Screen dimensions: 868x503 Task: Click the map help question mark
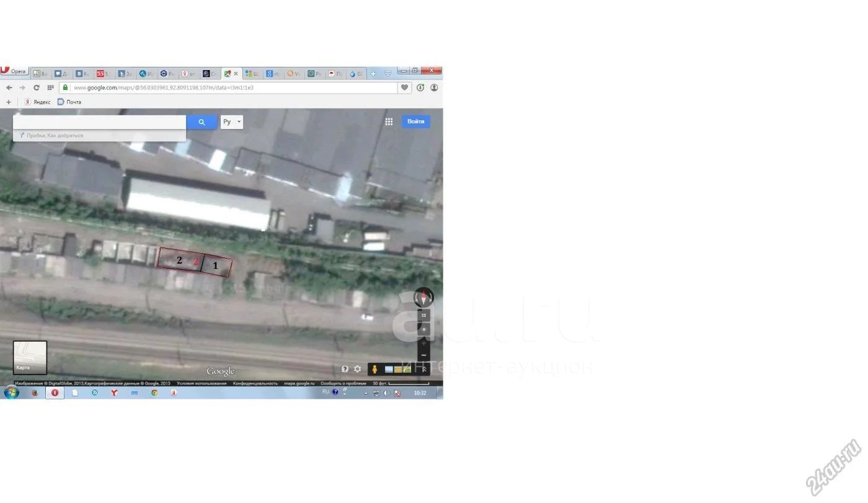click(x=345, y=369)
